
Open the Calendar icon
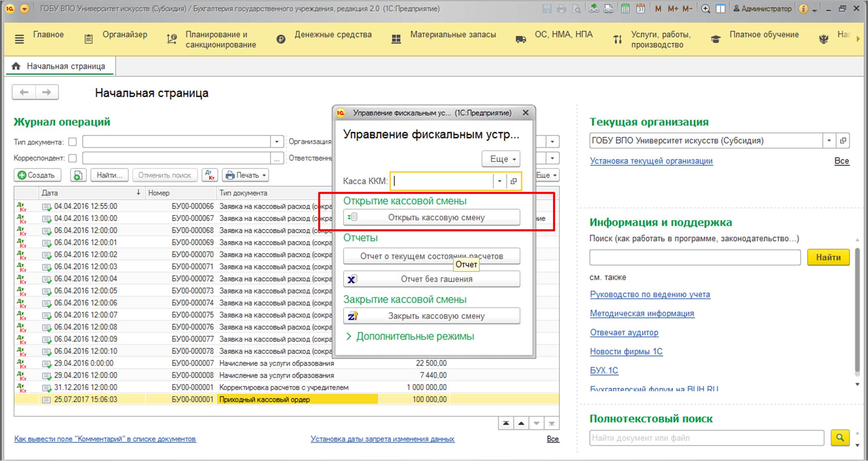pyautogui.click(x=640, y=9)
